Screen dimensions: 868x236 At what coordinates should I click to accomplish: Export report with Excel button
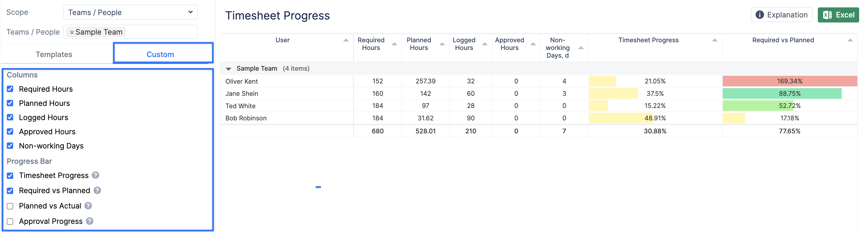[838, 15]
